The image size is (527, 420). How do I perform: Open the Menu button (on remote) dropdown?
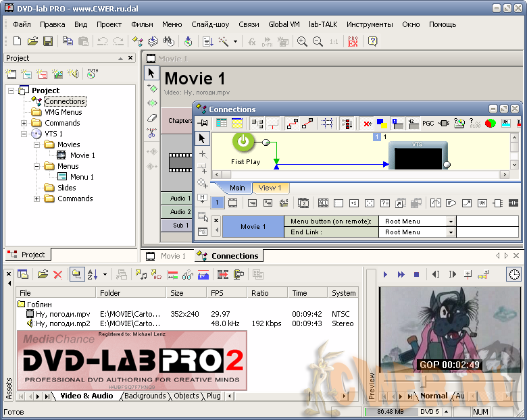[451, 221]
